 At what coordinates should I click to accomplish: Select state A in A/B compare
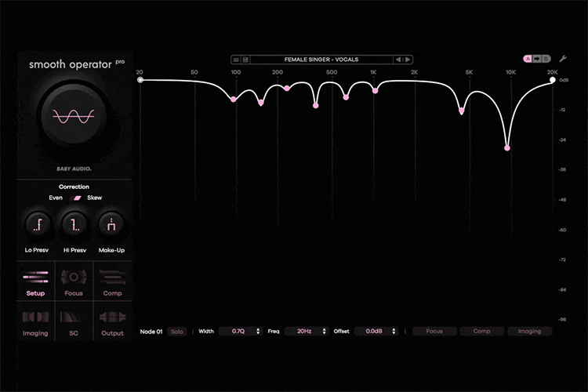click(x=528, y=59)
